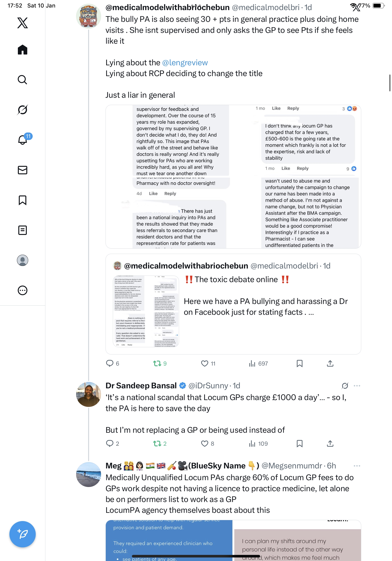Open the profile avatar in the sidebar

(x=23, y=260)
